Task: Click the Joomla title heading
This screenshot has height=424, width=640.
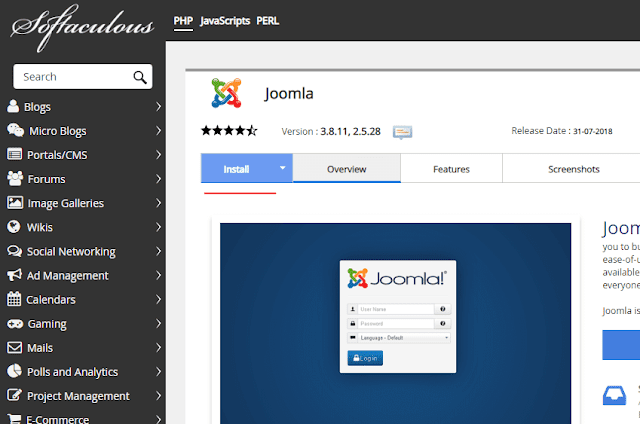Action: 289,93
